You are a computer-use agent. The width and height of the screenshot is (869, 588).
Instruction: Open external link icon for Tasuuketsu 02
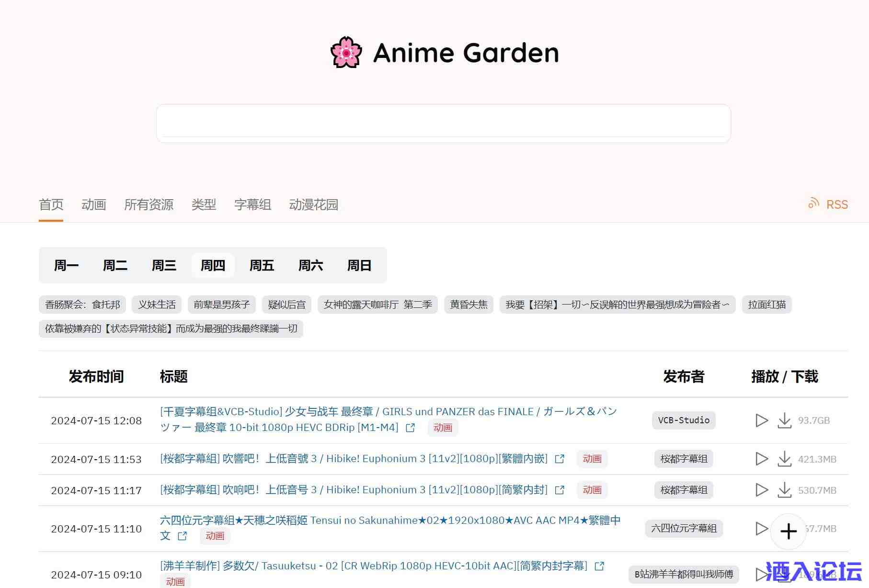[x=599, y=566]
